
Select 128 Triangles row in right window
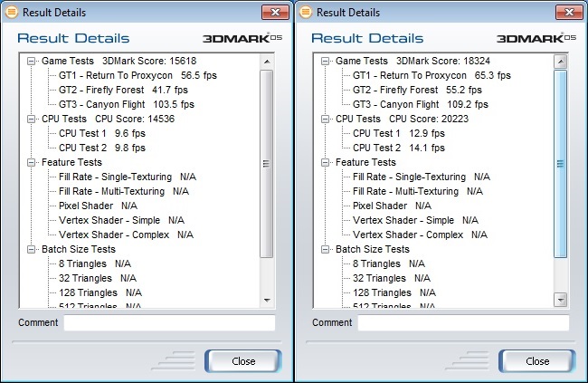(394, 292)
